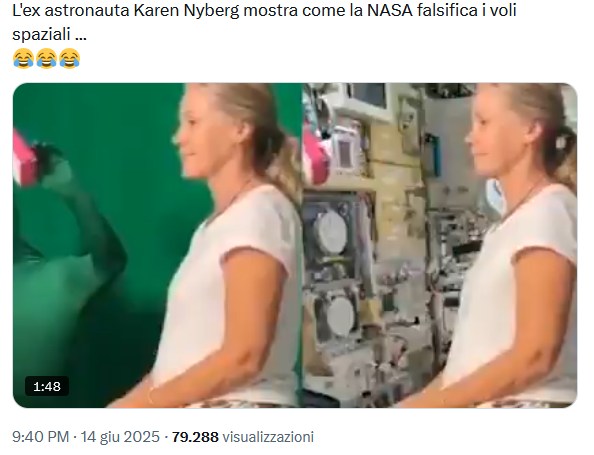
Task: Click the green screen side of video
Action: pyautogui.click(x=157, y=245)
